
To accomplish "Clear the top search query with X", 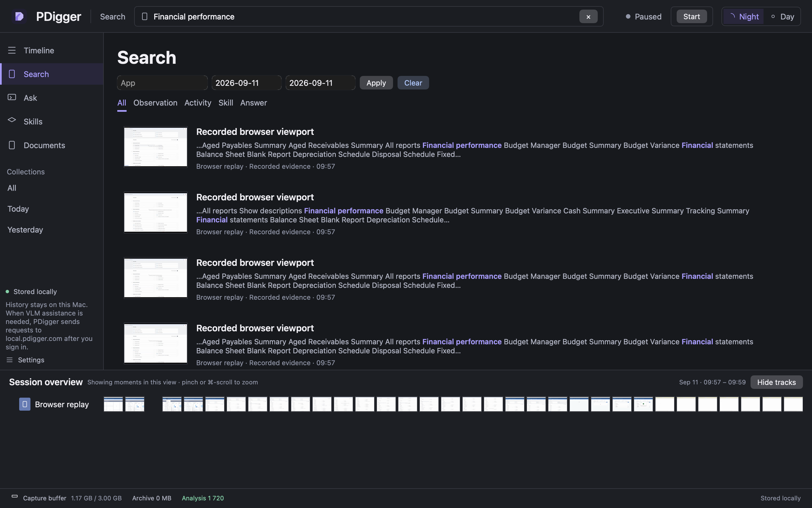I will (588, 16).
